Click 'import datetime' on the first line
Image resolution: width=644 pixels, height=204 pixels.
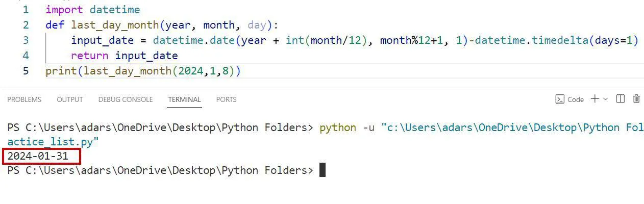pos(92,10)
